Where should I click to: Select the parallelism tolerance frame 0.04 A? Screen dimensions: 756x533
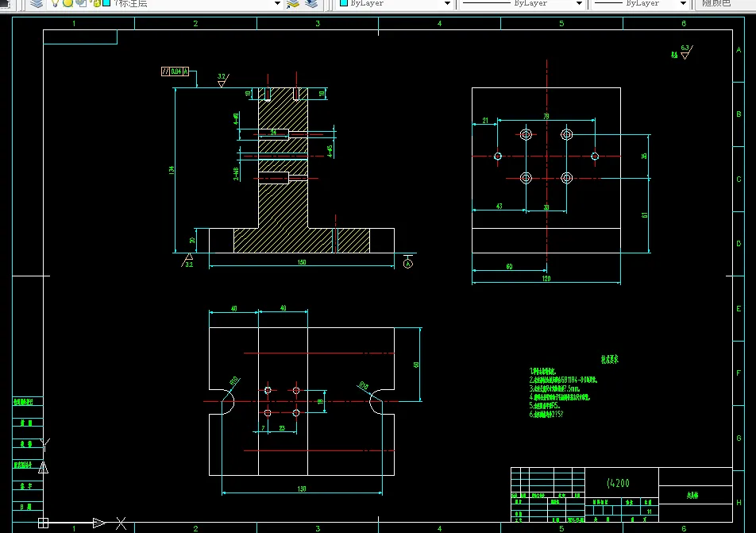[x=175, y=71]
